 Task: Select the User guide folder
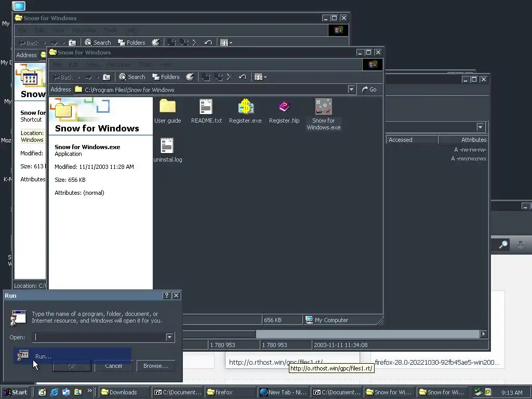[168, 111]
